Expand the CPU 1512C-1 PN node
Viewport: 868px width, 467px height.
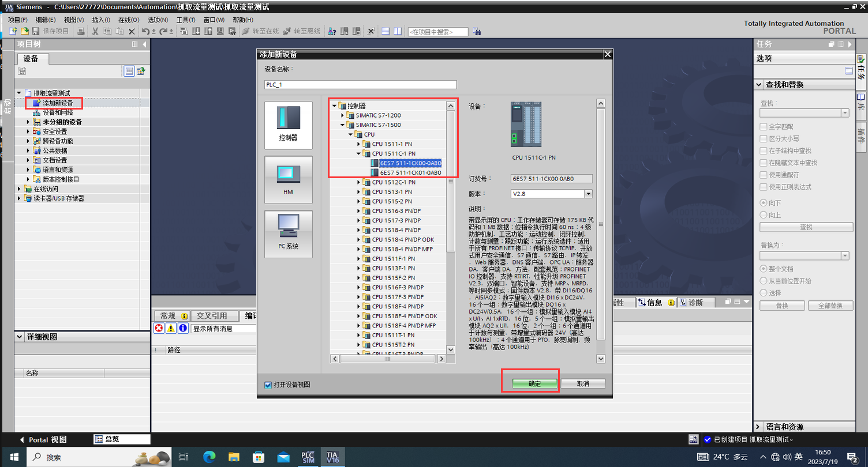(x=358, y=182)
